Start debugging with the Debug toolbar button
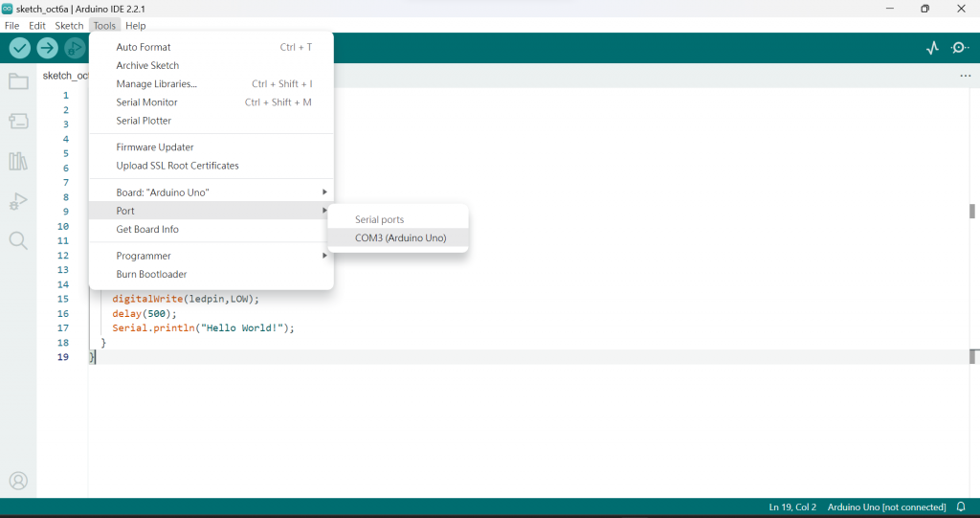 pos(75,48)
